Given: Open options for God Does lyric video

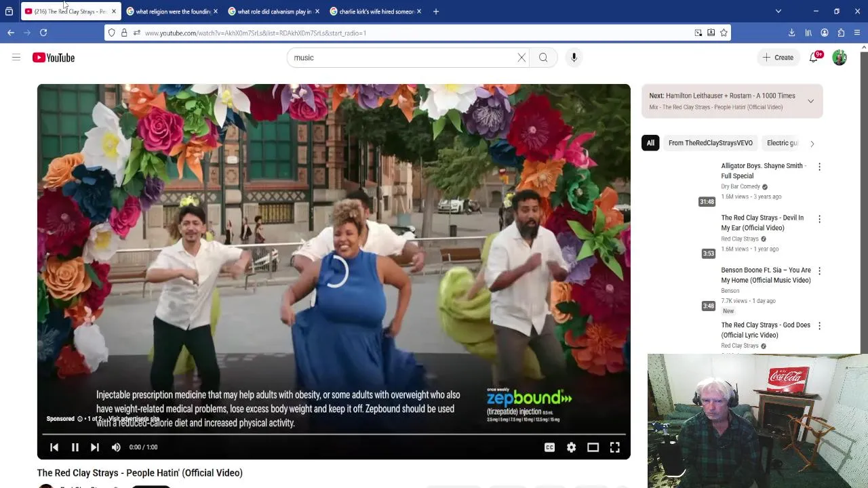Looking at the screenshot, I should [x=819, y=326].
